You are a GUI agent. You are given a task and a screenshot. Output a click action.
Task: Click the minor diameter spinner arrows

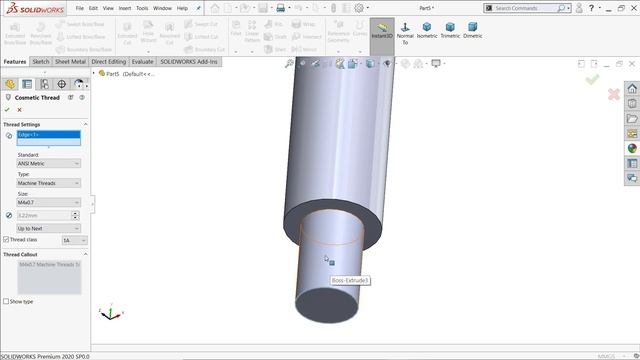tap(75, 215)
